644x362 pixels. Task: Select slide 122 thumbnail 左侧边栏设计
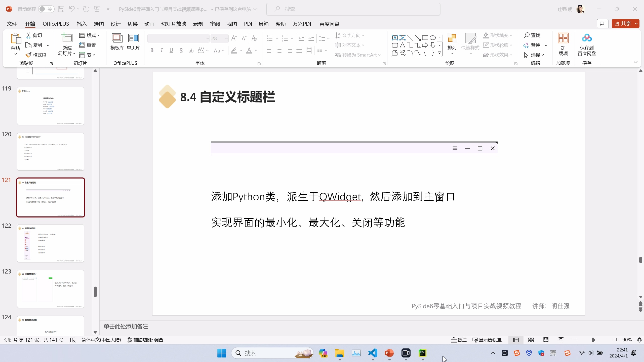(50, 243)
